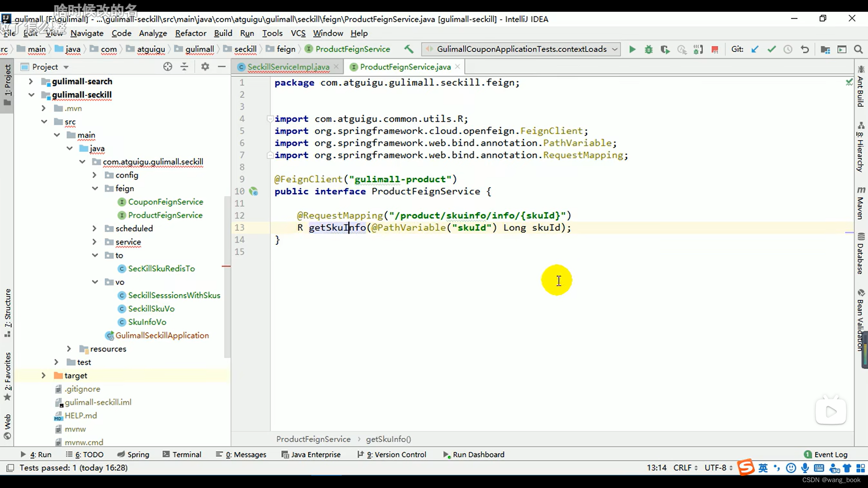The height and width of the screenshot is (488, 868).
Task: Locate current file with crosshair icon
Action: 168,66
